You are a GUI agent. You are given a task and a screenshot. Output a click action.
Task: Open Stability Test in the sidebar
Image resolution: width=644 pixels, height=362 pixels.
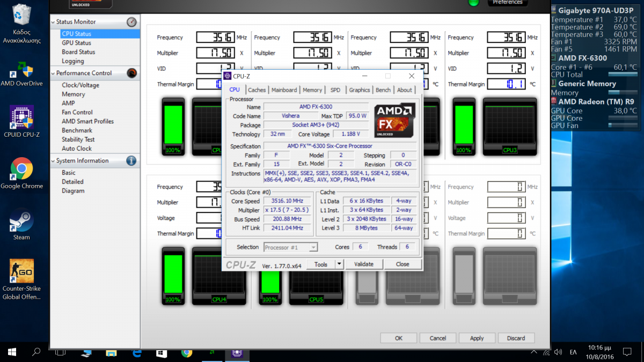(x=78, y=139)
